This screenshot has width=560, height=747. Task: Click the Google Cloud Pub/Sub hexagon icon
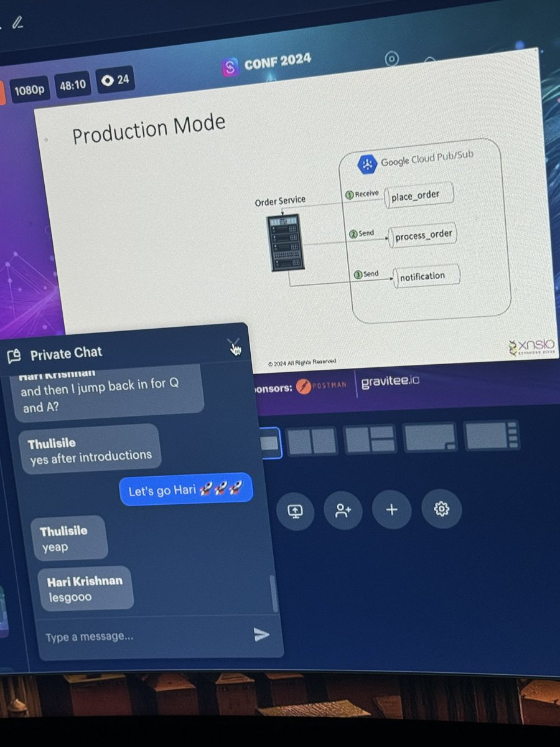(x=367, y=165)
